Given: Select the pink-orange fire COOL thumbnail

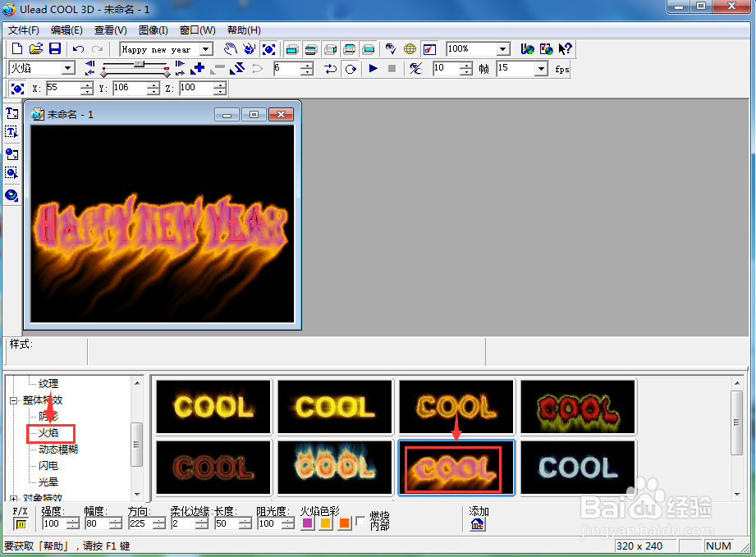Looking at the screenshot, I should point(456,468).
